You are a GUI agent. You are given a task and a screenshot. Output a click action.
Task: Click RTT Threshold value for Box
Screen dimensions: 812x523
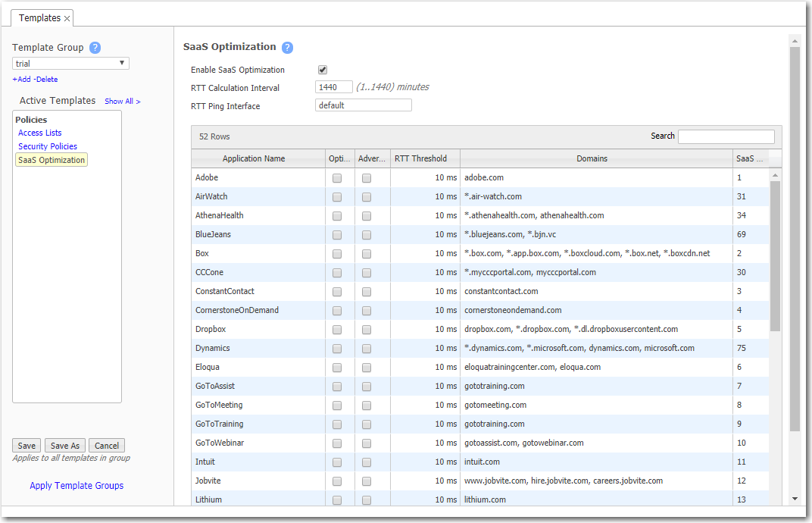click(x=445, y=253)
